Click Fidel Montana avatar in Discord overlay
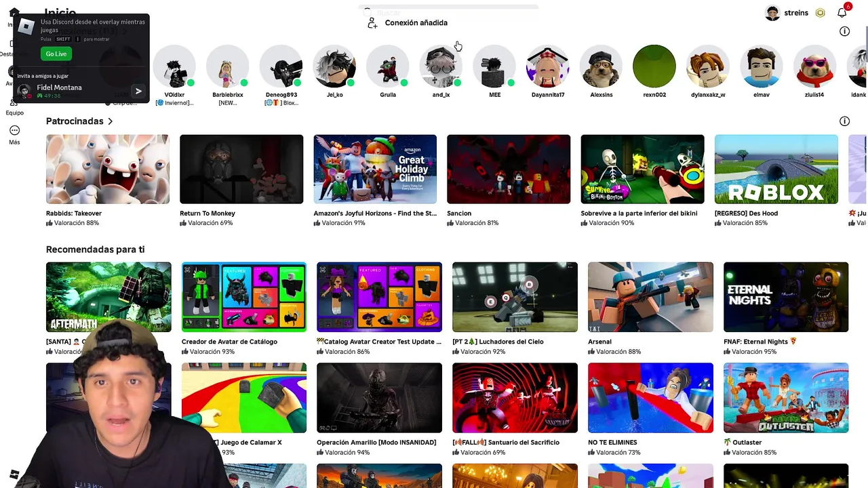This screenshot has height=488, width=868. point(24,90)
